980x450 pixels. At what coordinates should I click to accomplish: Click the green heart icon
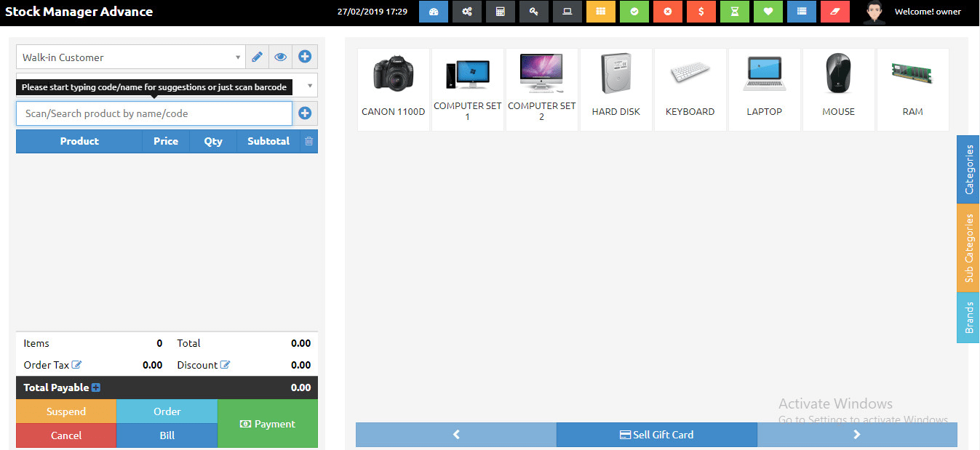coord(768,12)
